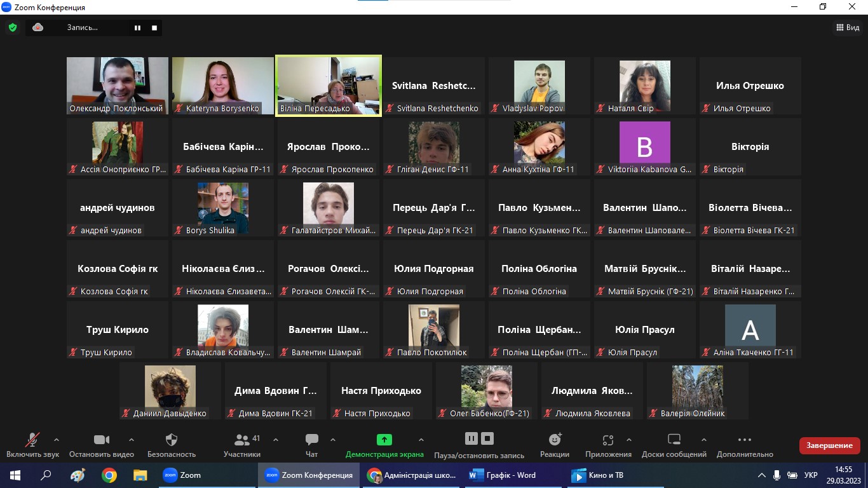This screenshot has width=868, height=488.
Task: Open the Participants (Участники) panel
Action: coord(242,440)
